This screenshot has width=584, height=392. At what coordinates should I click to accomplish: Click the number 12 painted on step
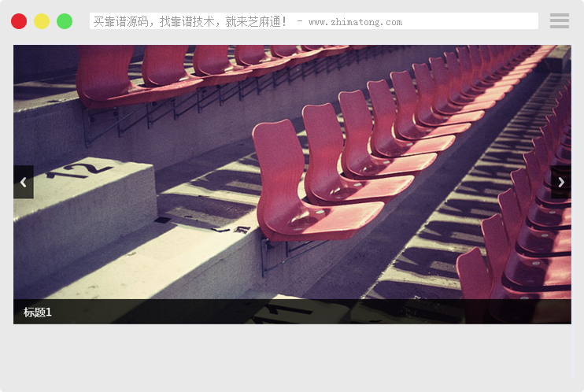tap(77, 169)
